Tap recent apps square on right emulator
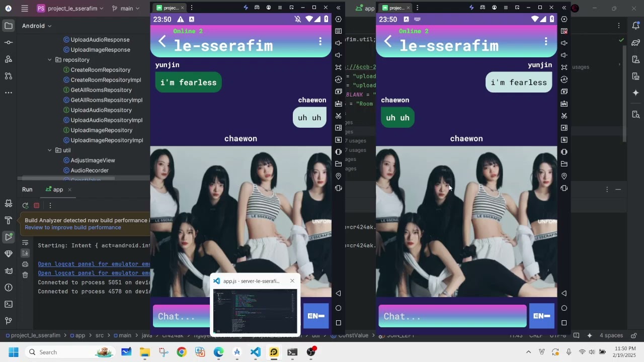 coord(564,323)
